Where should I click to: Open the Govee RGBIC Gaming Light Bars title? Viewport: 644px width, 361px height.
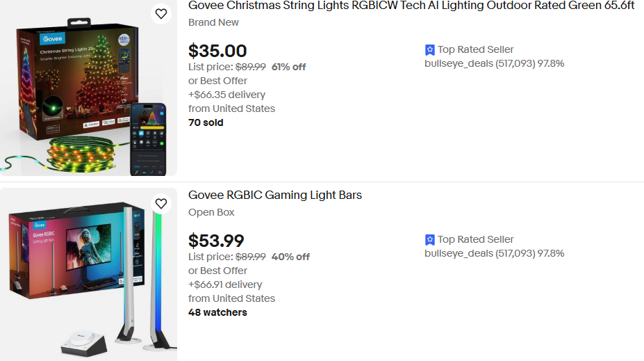275,195
